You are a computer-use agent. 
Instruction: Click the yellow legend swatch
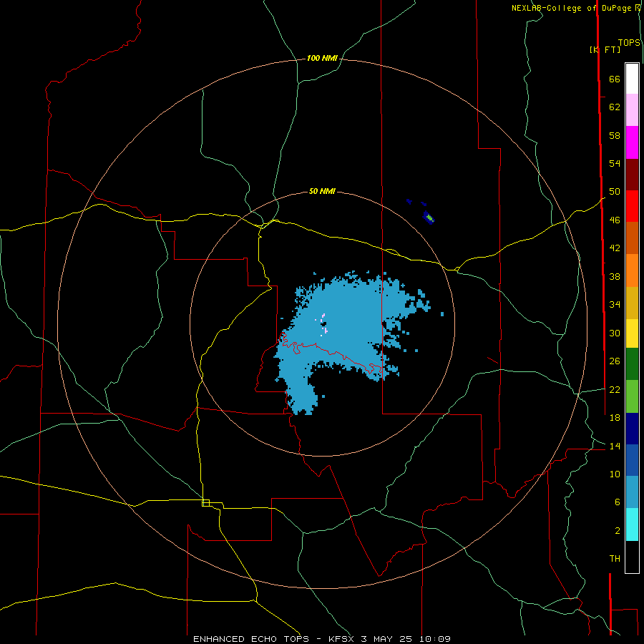(632, 333)
